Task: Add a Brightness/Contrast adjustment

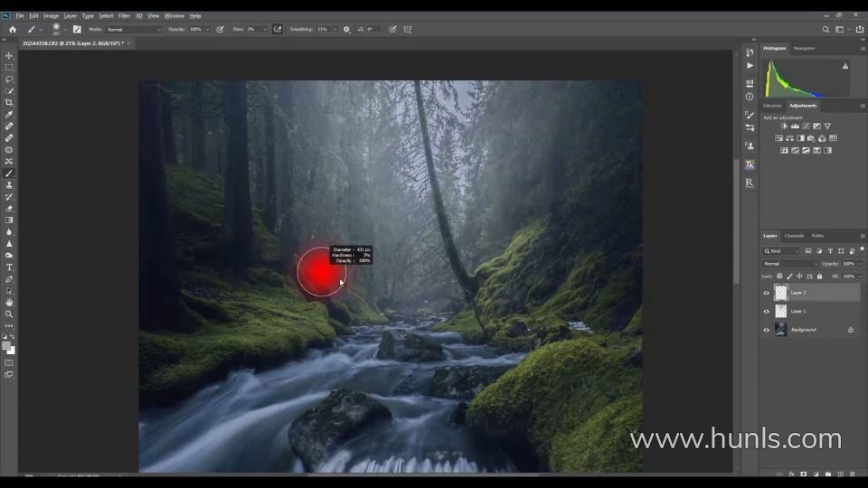Action: (x=783, y=127)
